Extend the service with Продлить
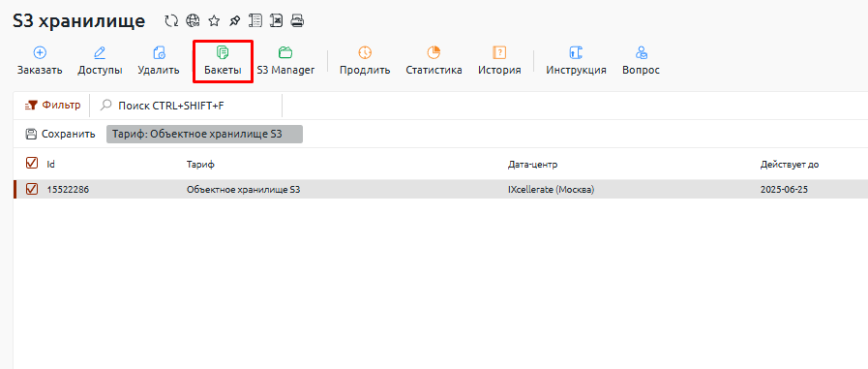This screenshot has height=369, width=868. click(x=365, y=61)
